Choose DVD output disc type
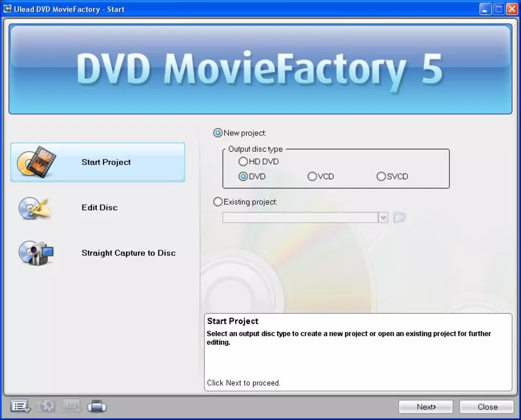 (243, 176)
